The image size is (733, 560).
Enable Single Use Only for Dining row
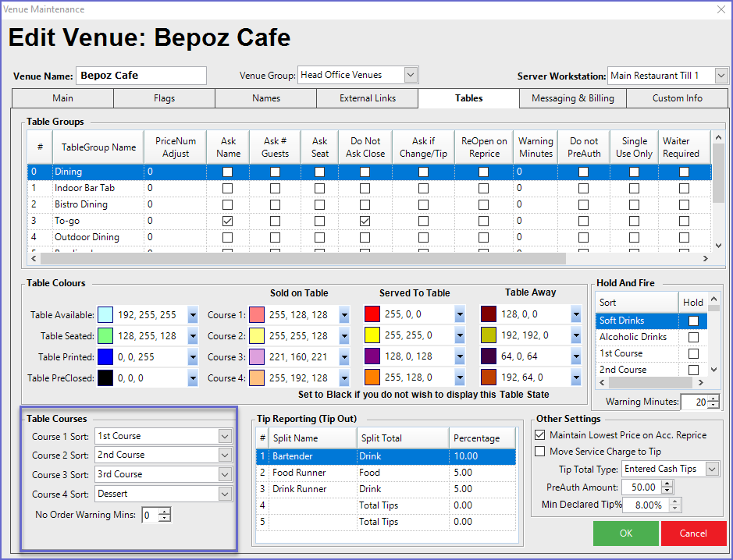pyautogui.click(x=634, y=172)
